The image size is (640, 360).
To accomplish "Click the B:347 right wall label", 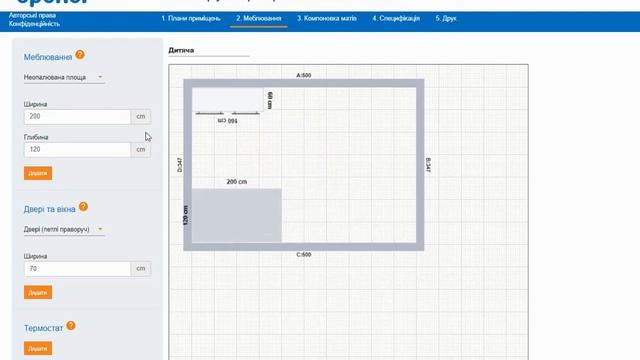I will coord(428,164).
